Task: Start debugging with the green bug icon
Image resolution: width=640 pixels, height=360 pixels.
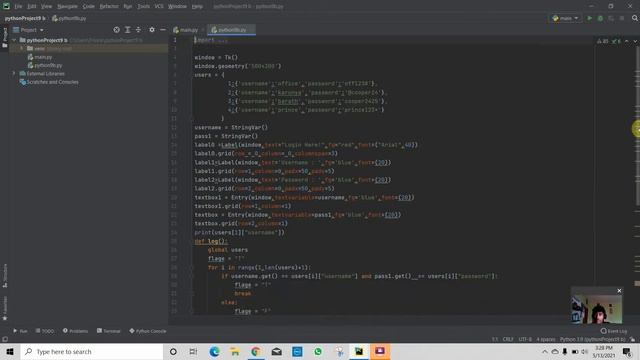Action: point(600,18)
